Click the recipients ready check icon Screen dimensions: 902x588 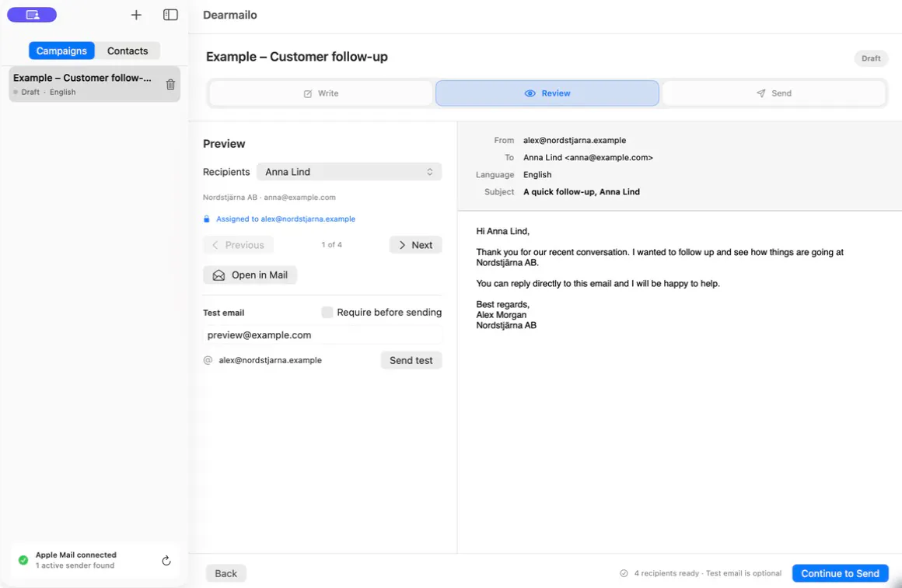(x=624, y=573)
